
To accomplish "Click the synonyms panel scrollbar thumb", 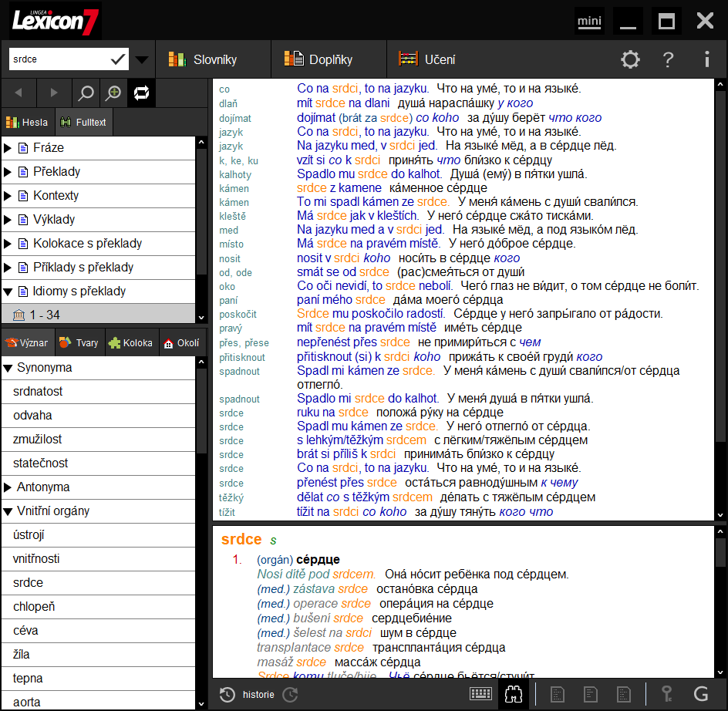I will (x=201, y=412).
